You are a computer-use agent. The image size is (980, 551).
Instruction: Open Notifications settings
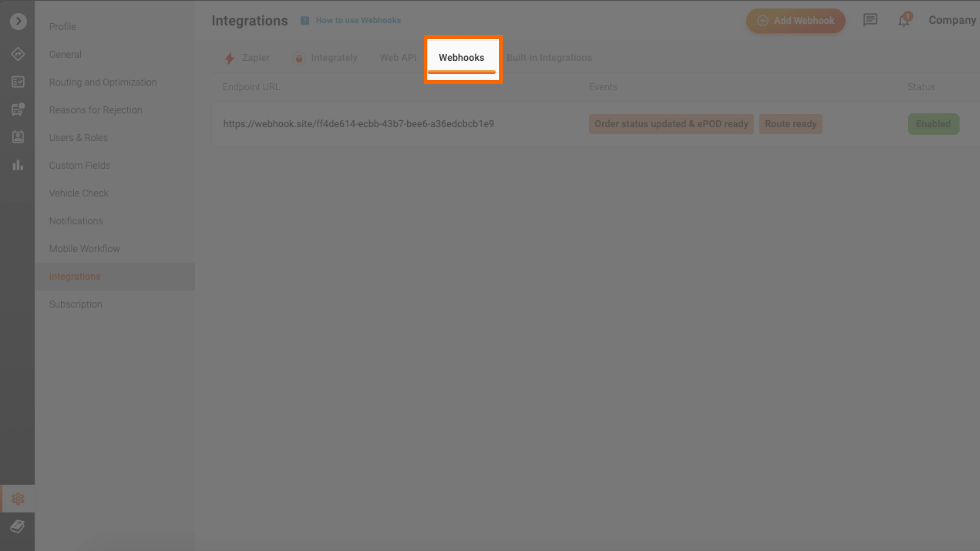coord(76,221)
